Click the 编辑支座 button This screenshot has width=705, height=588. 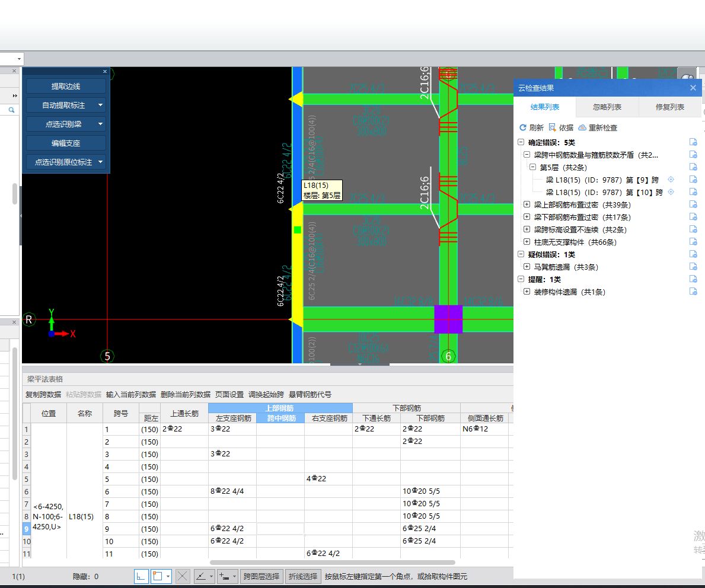coord(66,143)
